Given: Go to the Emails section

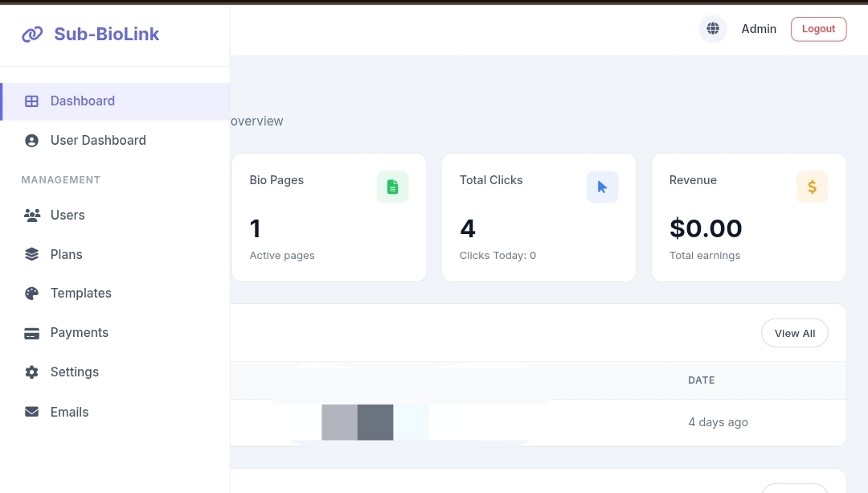Looking at the screenshot, I should click(115, 412).
